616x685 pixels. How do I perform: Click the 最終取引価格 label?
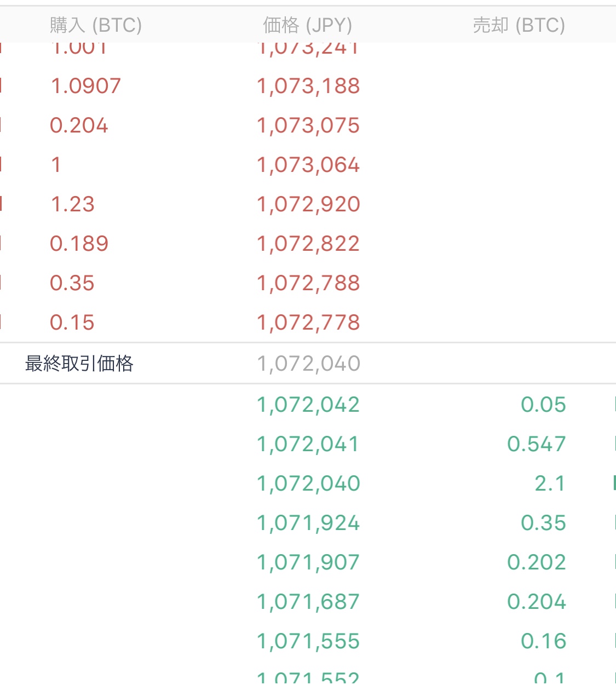point(79,364)
